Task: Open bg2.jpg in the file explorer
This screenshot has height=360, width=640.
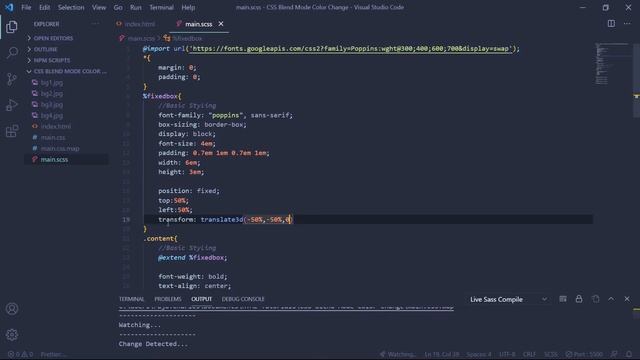Action: tap(52, 93)
